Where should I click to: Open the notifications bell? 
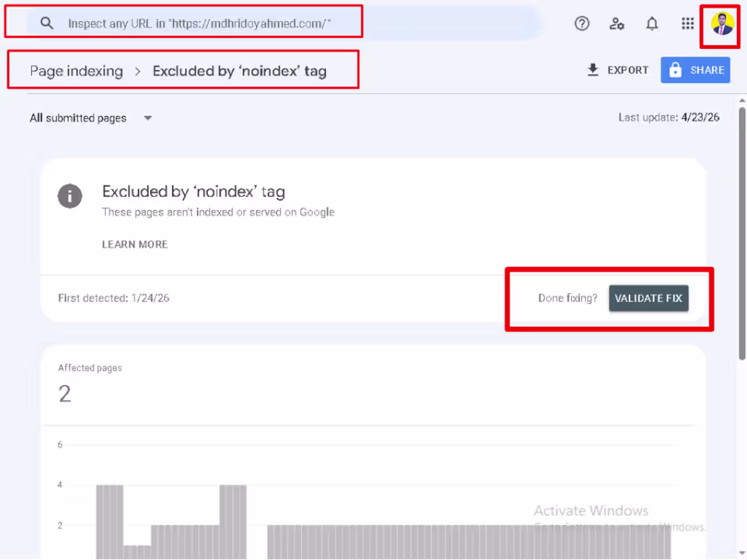click(652, 23)
